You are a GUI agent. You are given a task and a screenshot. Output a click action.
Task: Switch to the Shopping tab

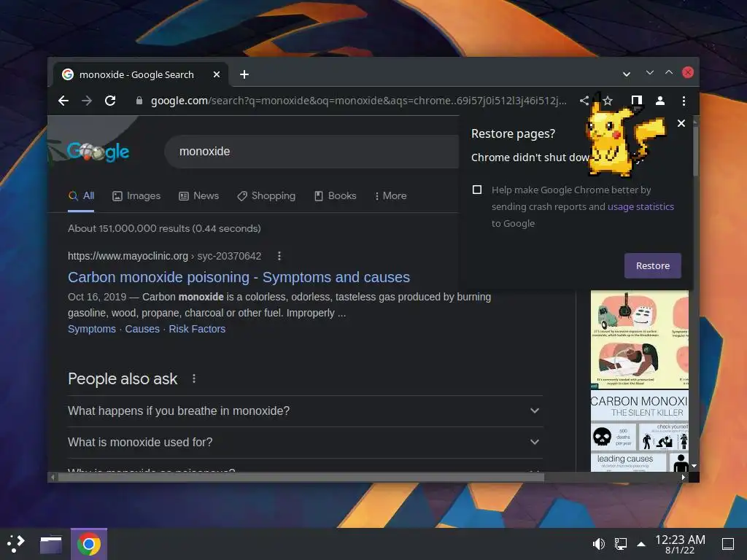(x=266, y=195)
